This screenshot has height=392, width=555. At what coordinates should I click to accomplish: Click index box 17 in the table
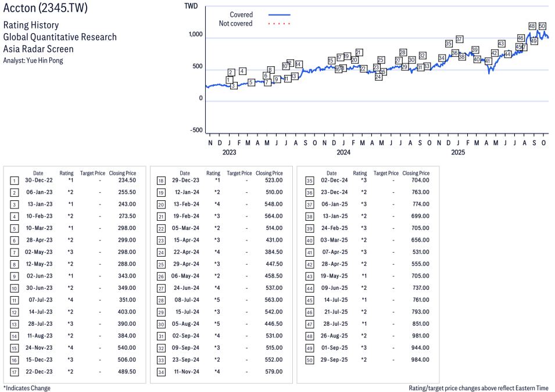point(14,372)
